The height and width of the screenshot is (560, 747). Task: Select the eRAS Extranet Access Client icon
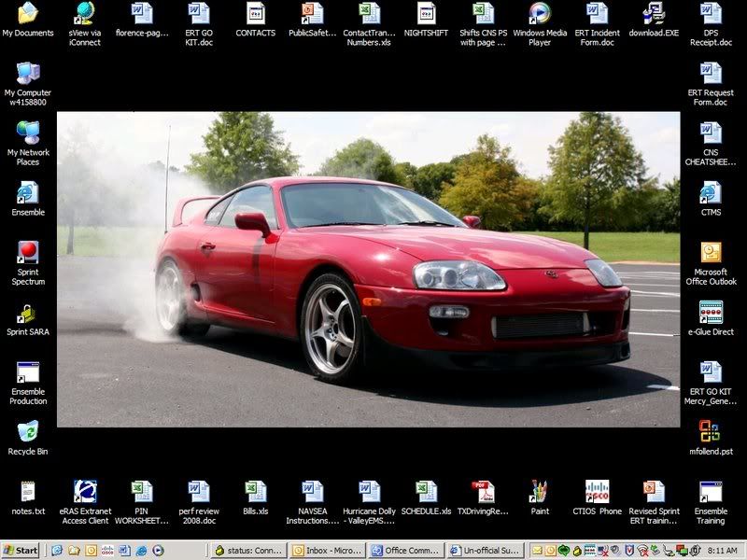(85, 492)
